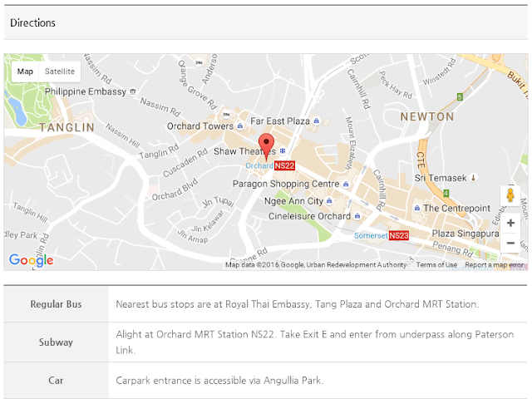Click the Philippine Embassy marker icon
This screenshot has height=399, width=532.
133,91
